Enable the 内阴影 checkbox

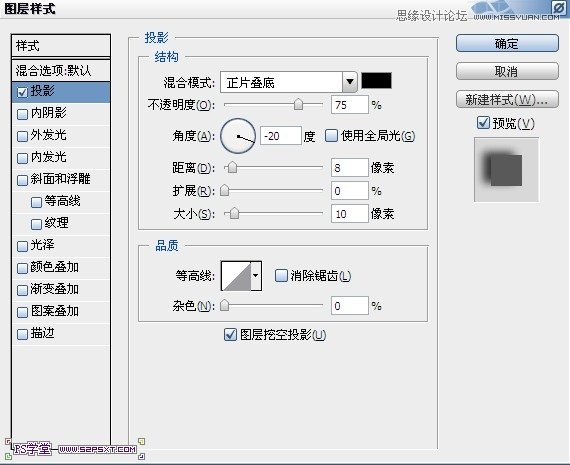(x=22, y=114)
